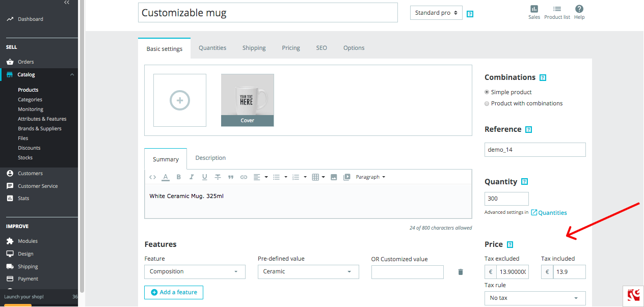The height and width of the screenshot is (307, 644).
Task: Switch to the Summary editor tab
Action: pyautogui.click(x=166, y=159)
